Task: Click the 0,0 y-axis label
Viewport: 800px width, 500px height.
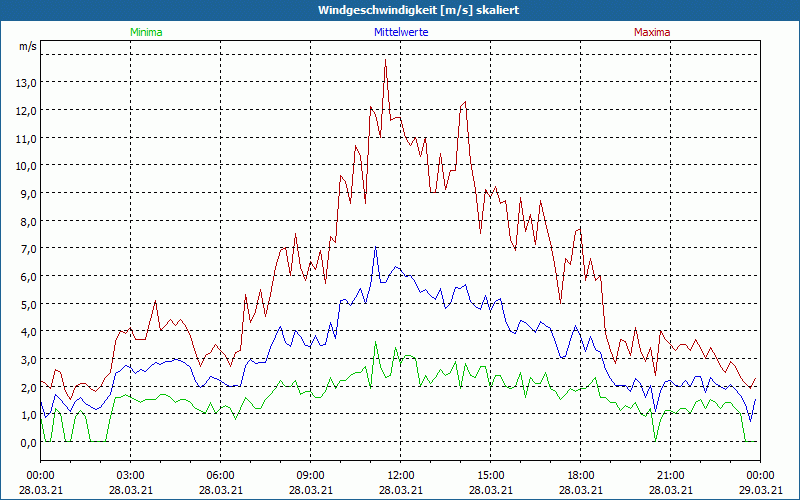Action: 29,443
